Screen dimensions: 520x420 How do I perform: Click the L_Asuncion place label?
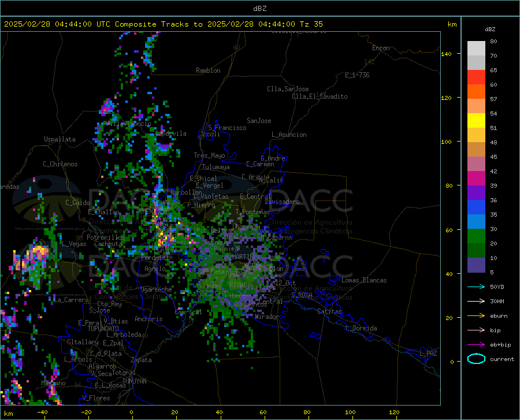click(289, 135)
